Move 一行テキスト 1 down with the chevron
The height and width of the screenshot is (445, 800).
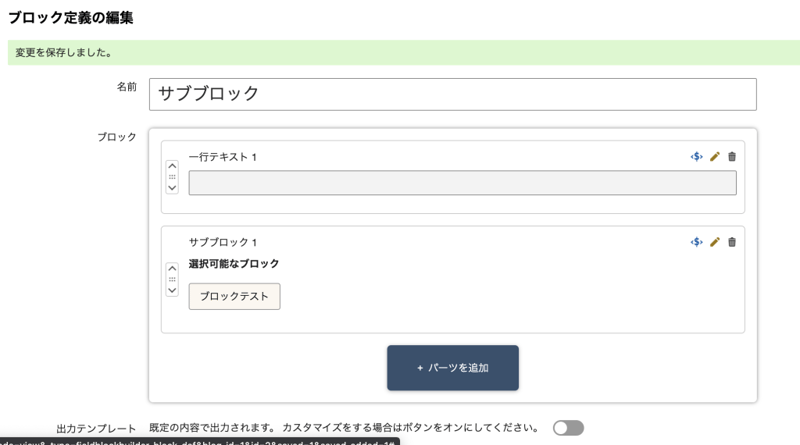[172, 188]
